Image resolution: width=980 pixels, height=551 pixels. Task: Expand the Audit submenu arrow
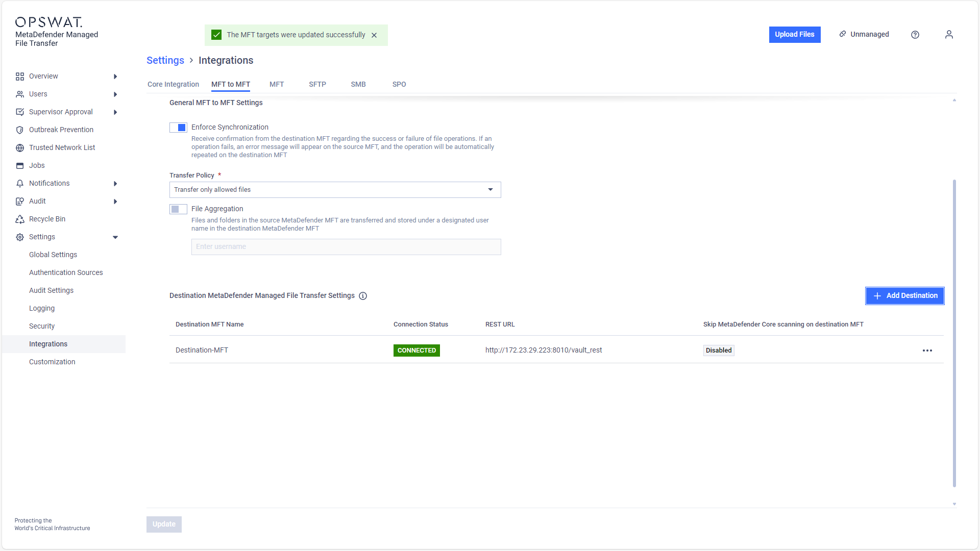pyautogui.click(x=115, y=202)
